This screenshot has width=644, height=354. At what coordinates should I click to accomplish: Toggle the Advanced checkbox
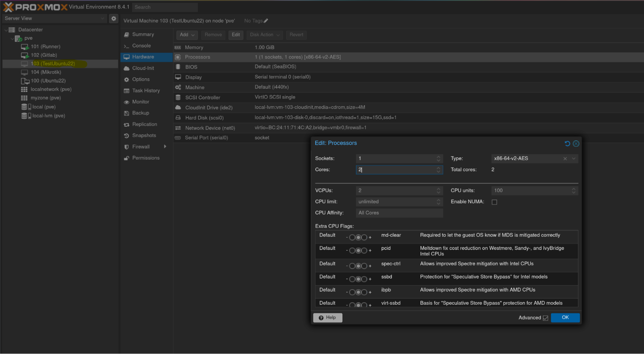(545, 318)
